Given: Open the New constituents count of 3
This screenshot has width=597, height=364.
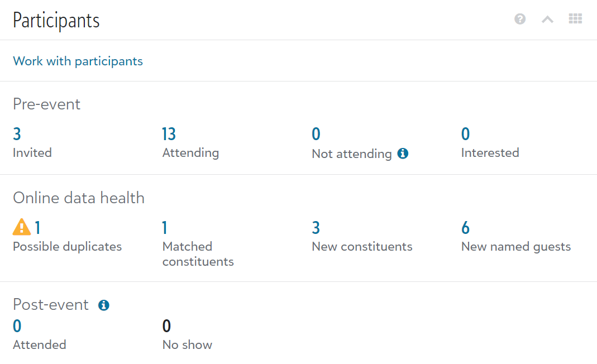Looking at the screenshot, I should click(316, 228).
